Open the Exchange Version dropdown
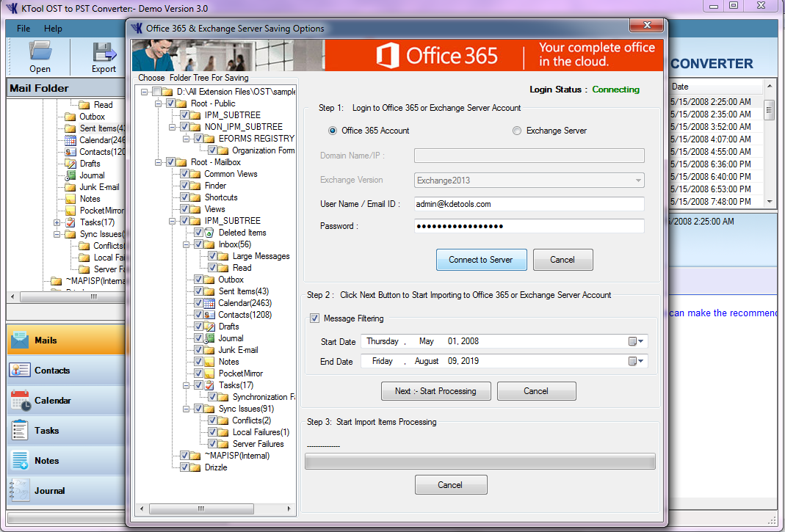Screen dimensions: 785x532 637,180
